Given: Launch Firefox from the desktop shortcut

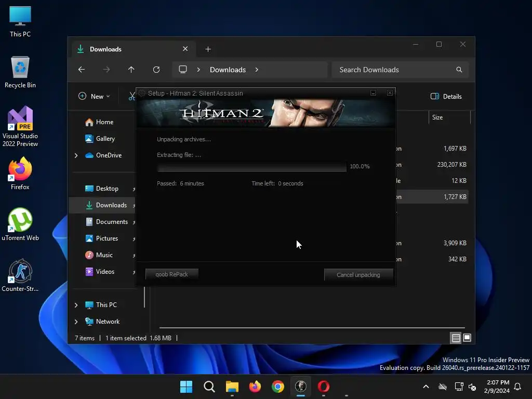Looking at the screenshot, I should point(20,174).
